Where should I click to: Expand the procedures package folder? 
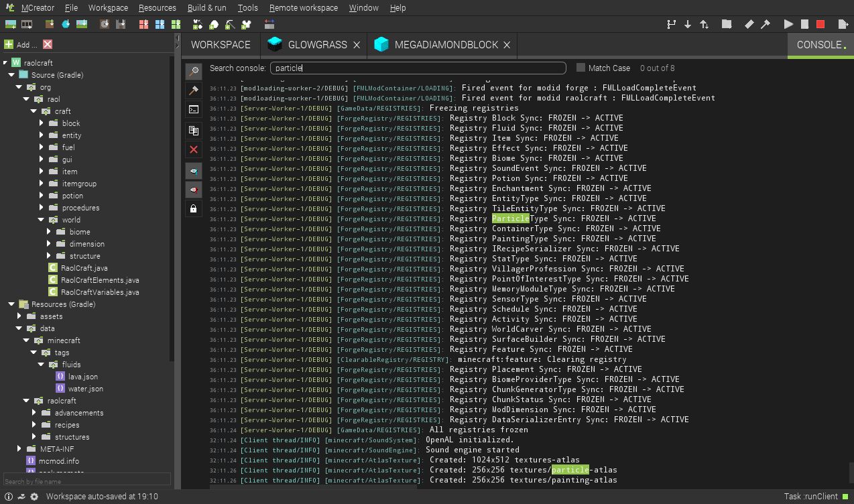42,207
